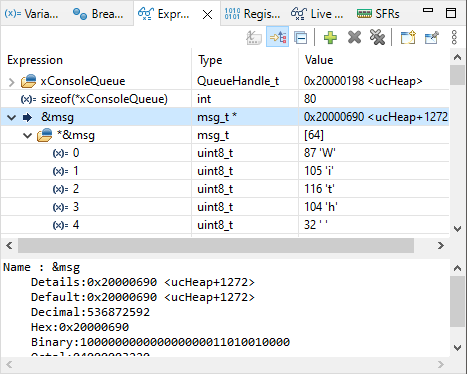Viewport: 467px width, 374px height.
Task: Select array element 4 row
Action: click(225, 225)
